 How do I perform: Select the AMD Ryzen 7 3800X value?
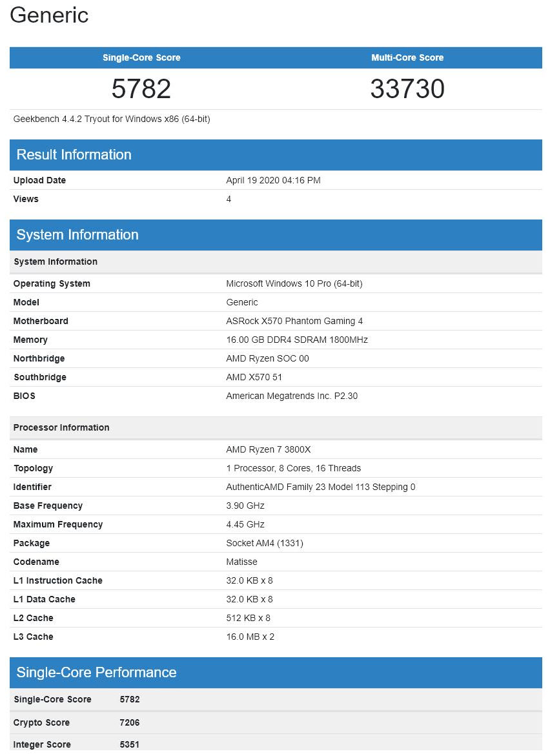click(x=269, y=450)
